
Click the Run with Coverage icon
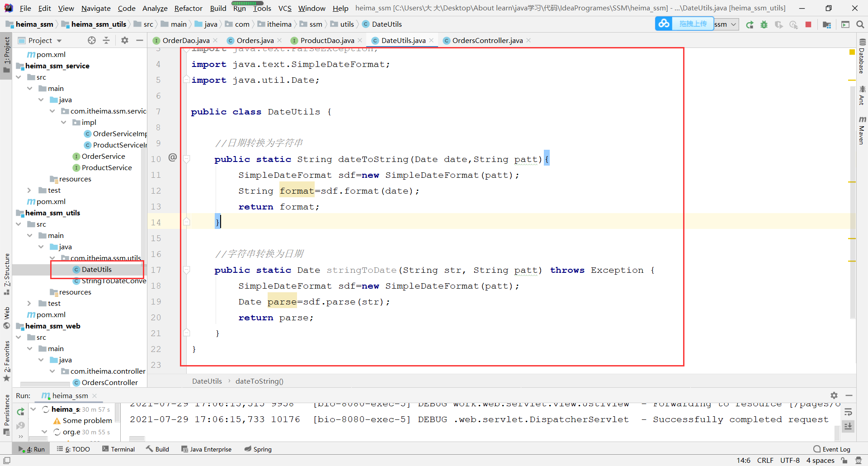[778, 24]
